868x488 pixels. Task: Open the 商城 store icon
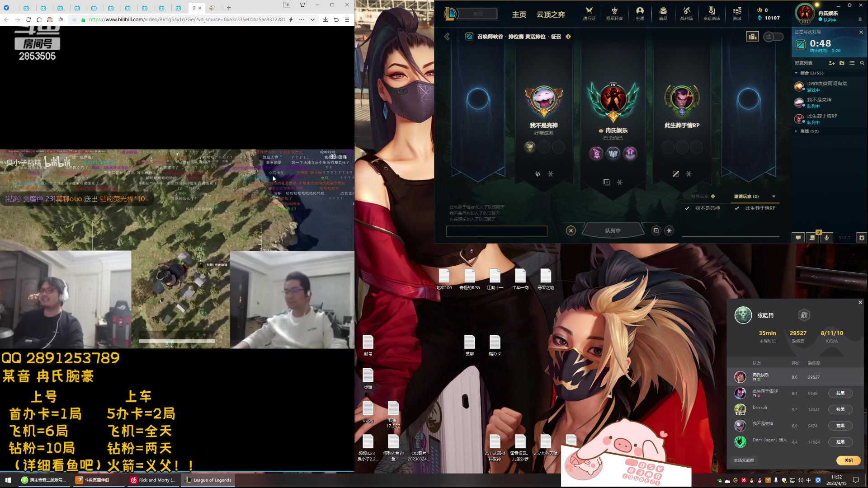[x=737, y=14]
